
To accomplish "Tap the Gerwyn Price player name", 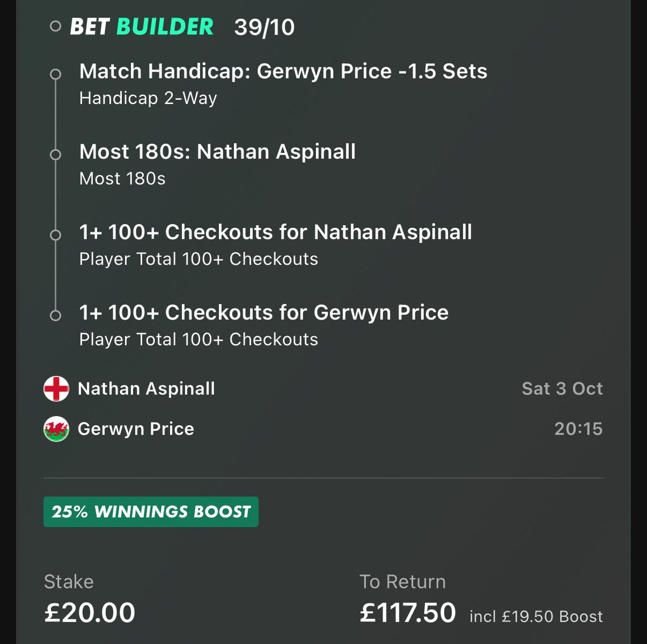I will 136,429.
